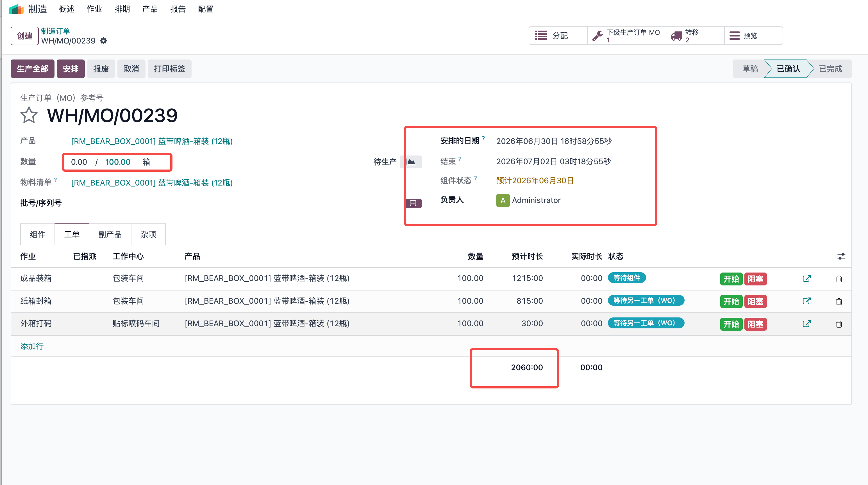Click the 创建 button
The image size is (868, 485).
[25, 36]
